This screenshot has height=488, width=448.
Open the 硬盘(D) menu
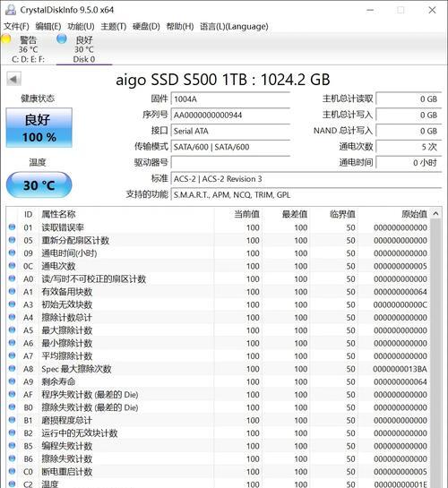(146, 27)
